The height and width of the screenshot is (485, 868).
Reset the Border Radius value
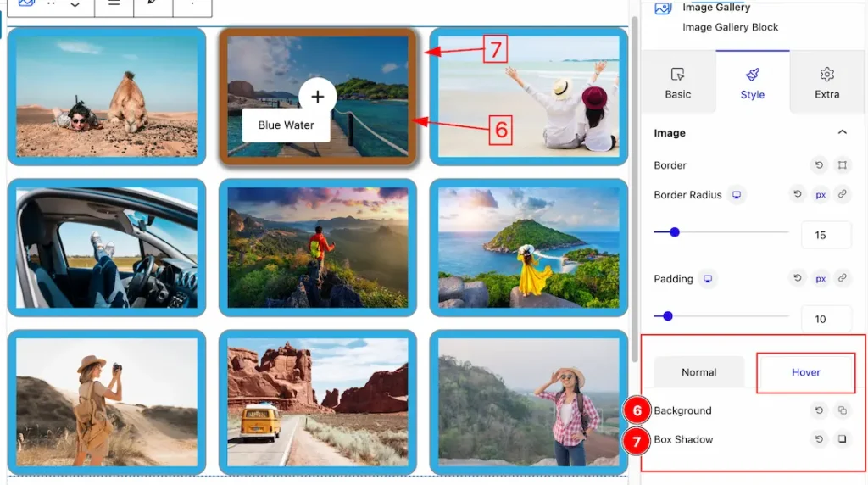click(x=797, y=194)
